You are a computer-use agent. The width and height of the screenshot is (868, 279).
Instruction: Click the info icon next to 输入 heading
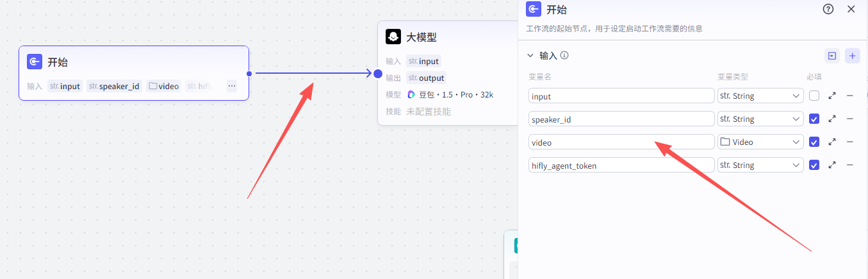coord(564,56)
